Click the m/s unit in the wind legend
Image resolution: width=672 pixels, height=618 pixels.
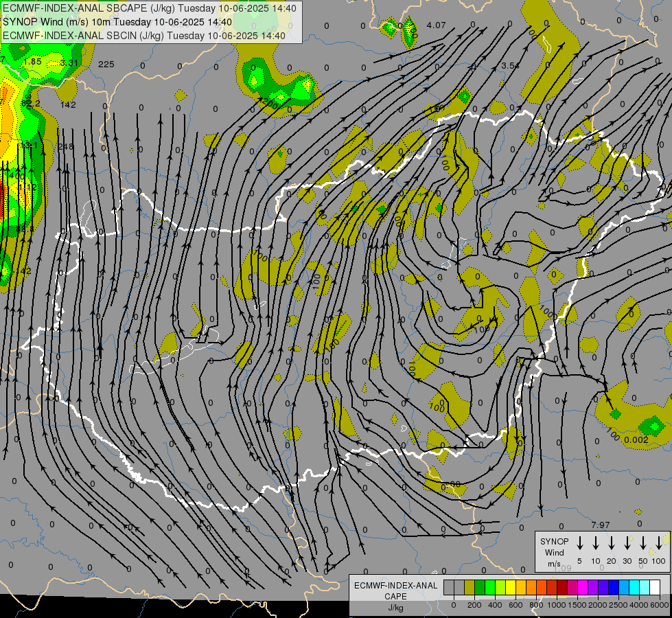click(x=554, y=564)
